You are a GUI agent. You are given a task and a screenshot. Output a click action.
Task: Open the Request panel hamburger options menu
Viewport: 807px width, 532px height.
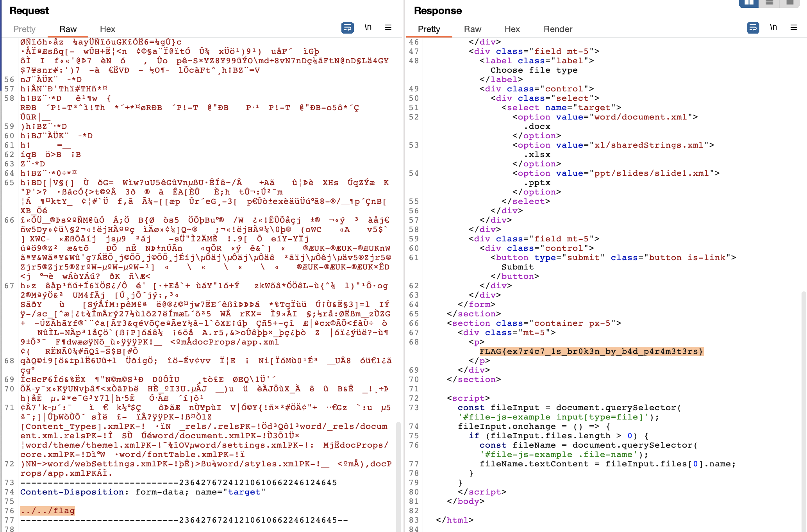388,27
